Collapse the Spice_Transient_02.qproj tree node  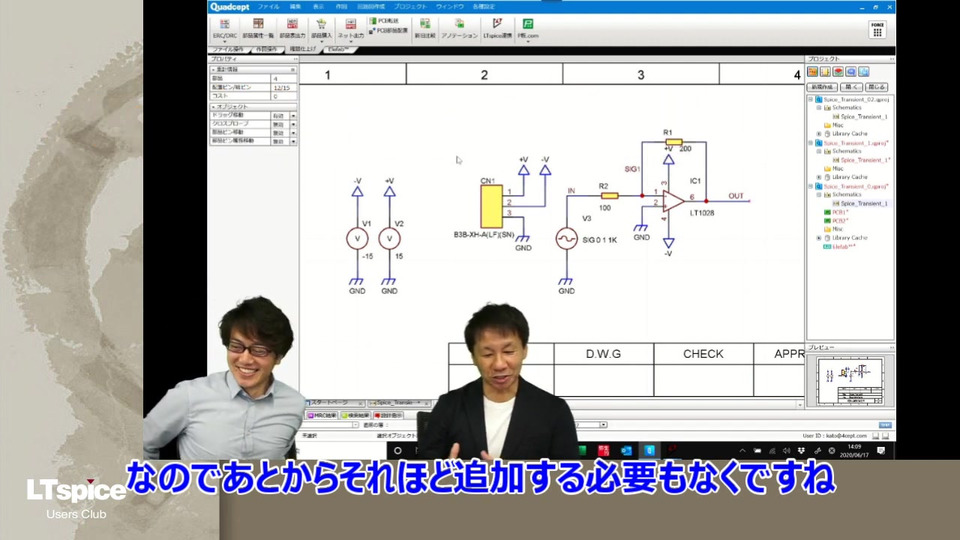tap(811, 99)
